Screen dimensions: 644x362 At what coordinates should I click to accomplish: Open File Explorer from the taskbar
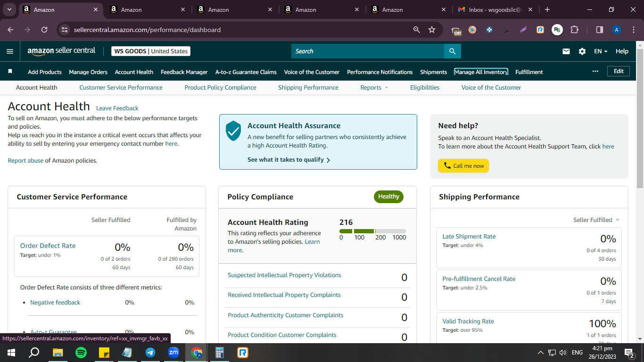pyautogui.click(x=58, y=353)
